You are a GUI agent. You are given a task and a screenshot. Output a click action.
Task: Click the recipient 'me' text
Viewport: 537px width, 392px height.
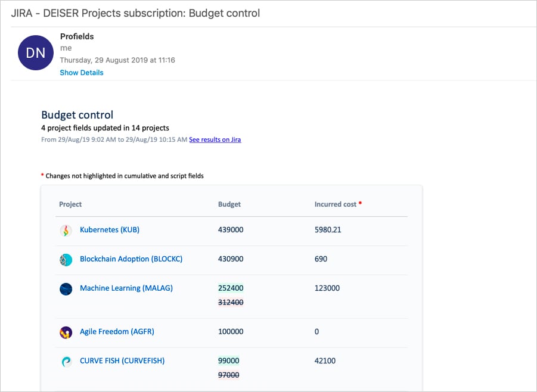pos(66,48)
